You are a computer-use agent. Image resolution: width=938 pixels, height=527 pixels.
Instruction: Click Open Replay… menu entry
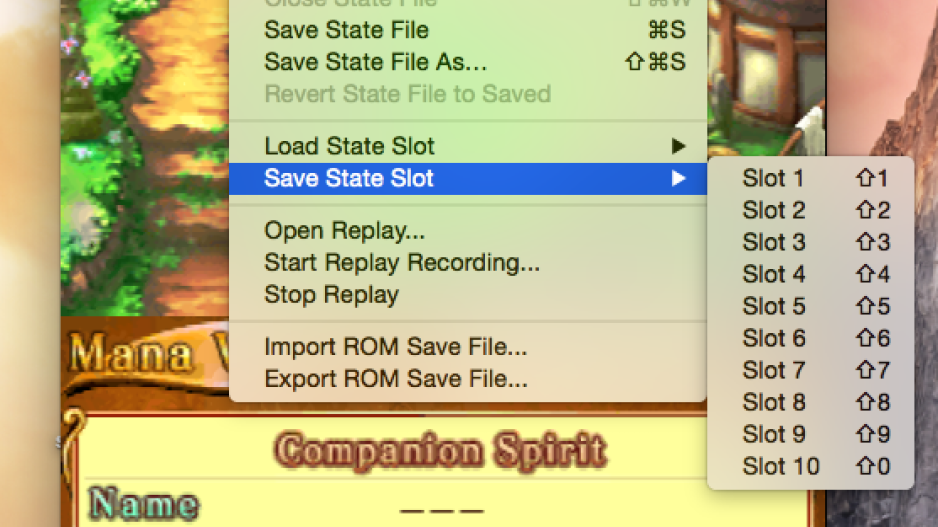click(344, 231)
